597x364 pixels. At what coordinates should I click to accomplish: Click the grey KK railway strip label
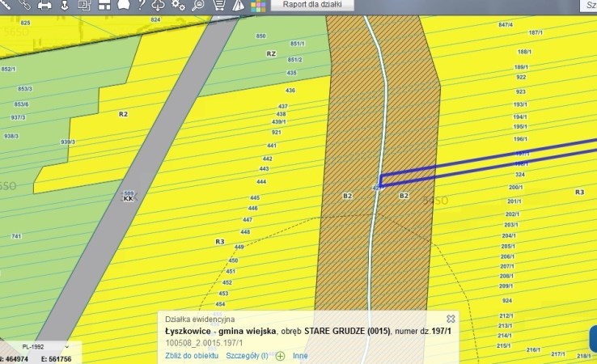(127, 198)
